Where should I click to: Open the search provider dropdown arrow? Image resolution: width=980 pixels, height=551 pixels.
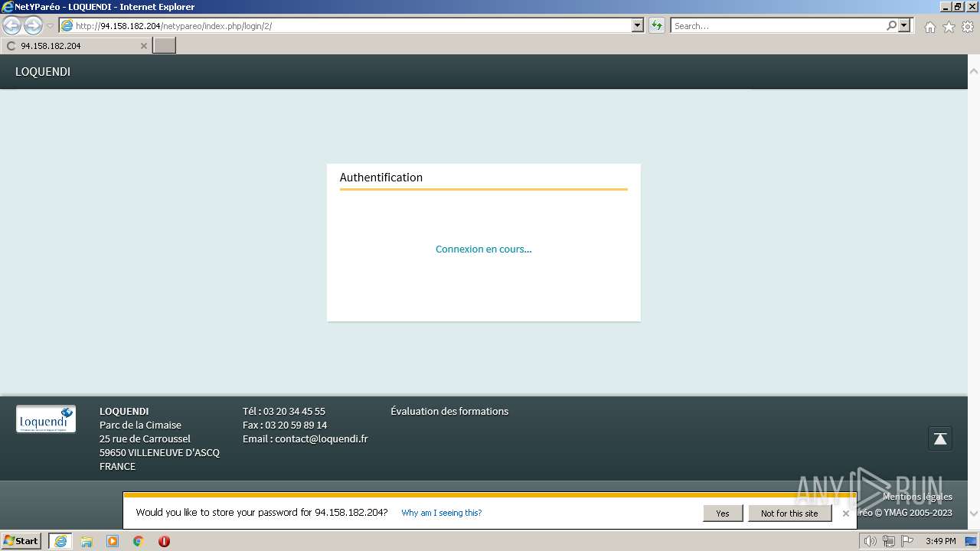point(904,25)
